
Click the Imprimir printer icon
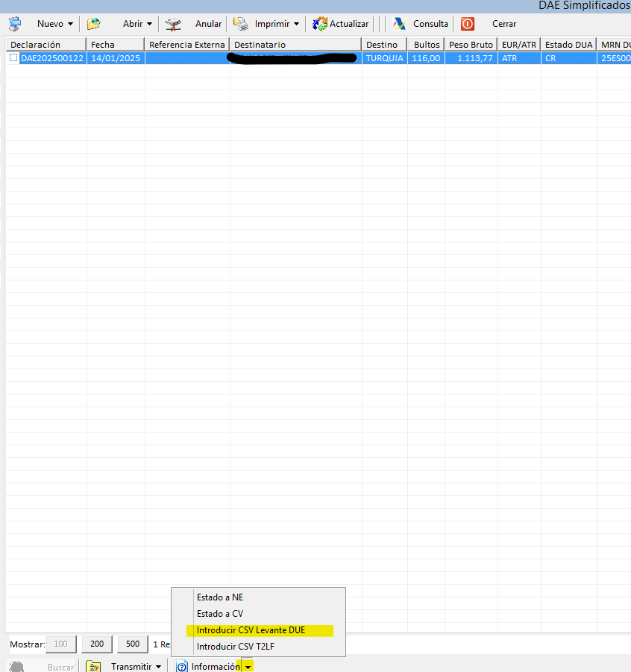(241, 24)
